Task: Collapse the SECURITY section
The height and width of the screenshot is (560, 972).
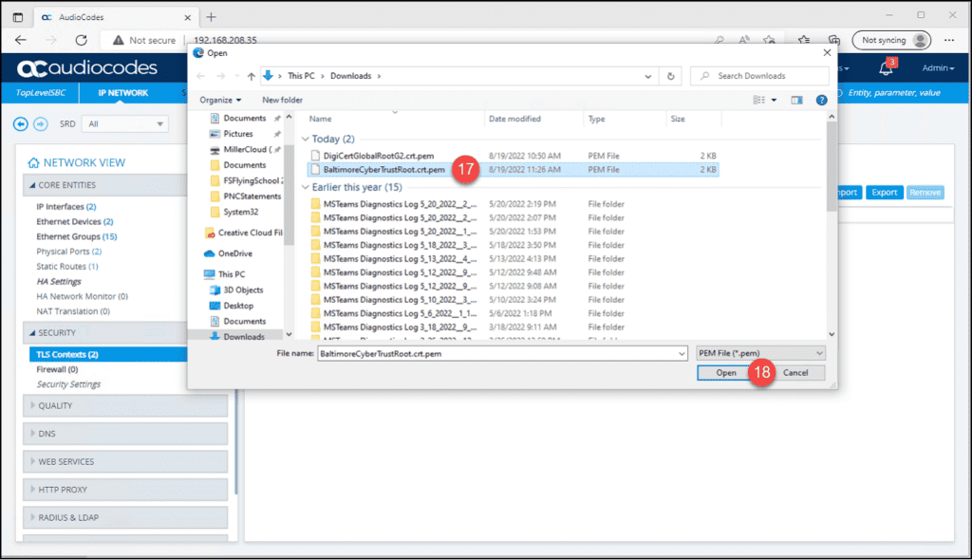Action: (105, 332)
